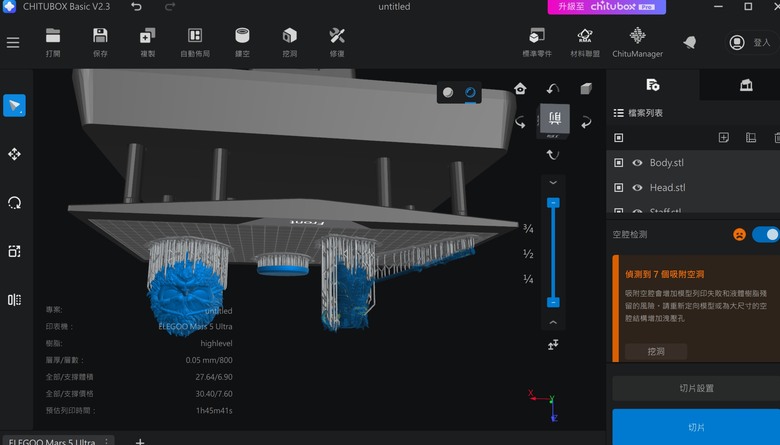Open the ELEGOO Mars 5 Ultra tab options menu

(106, 441)
